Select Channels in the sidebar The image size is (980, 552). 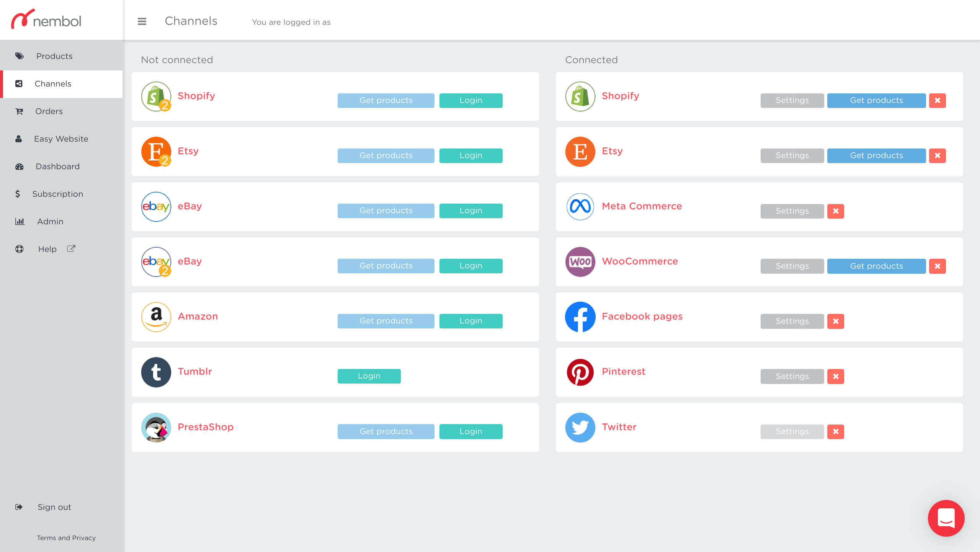pos(61,84)
